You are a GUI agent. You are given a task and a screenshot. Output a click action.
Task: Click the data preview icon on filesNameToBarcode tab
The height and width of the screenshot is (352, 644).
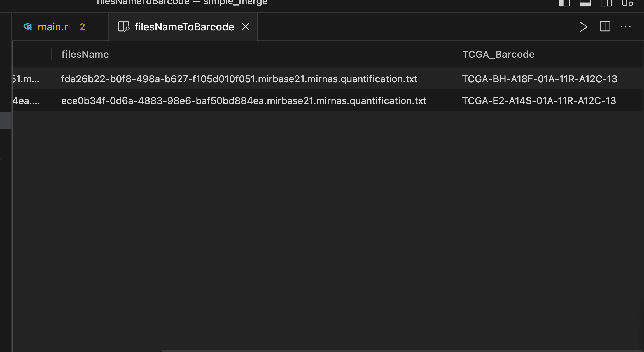(123, 27)
